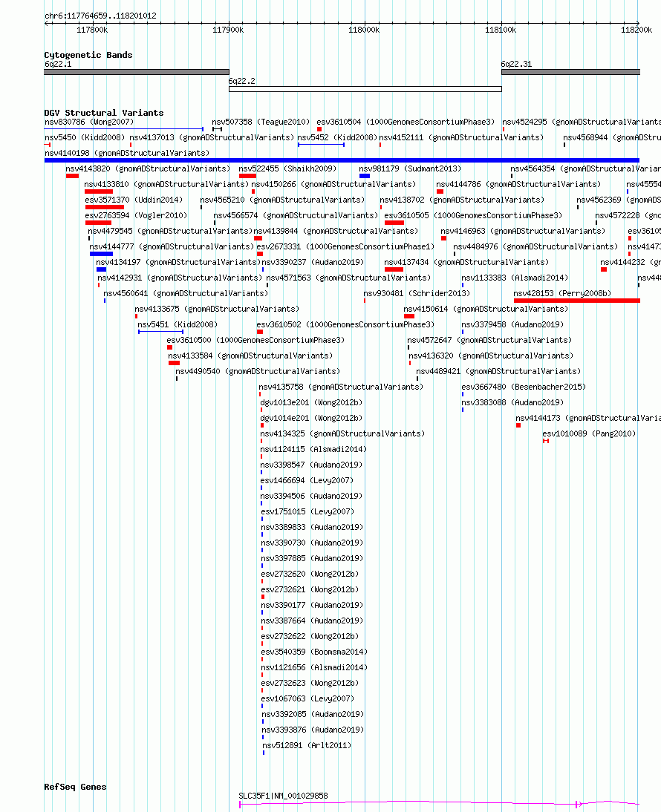Select nsv1124115 (Alsmadi2014) label
661x812 pixels.
[x=313, y=450]
